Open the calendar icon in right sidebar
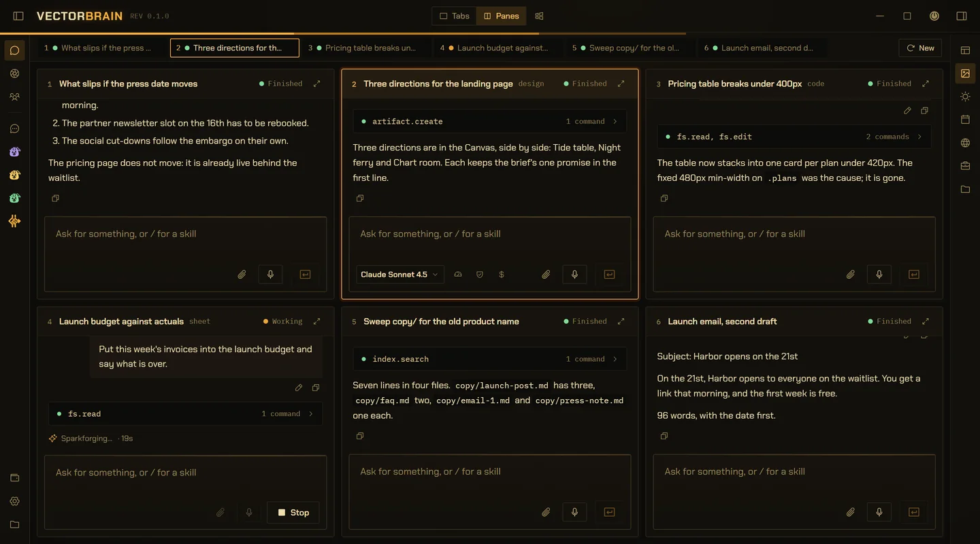Viewport: 980px width, 544px height. tap(965, 120)
